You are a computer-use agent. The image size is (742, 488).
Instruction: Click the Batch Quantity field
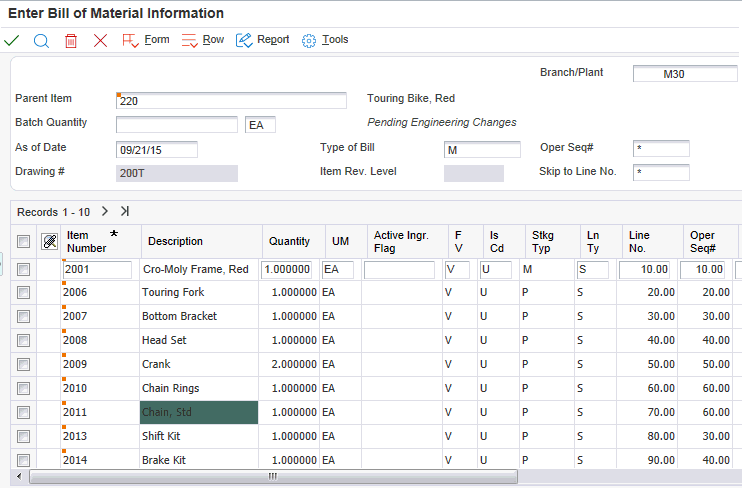tap(177, 124)
